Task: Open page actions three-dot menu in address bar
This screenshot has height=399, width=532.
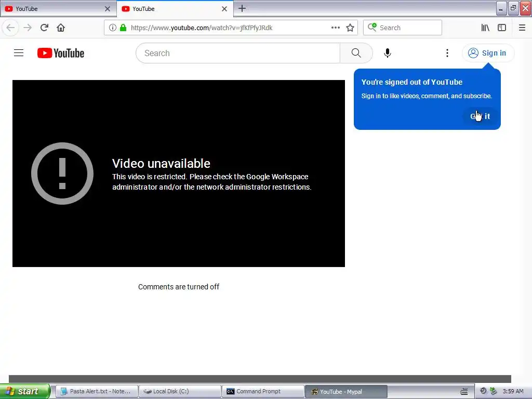Action: tap(336, 28)
